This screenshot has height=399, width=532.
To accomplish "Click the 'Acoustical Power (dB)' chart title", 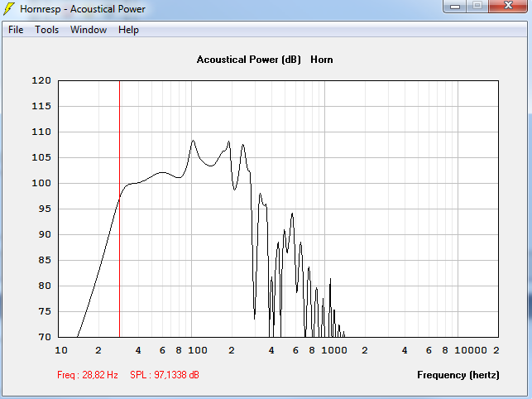I will coord(249,60).
